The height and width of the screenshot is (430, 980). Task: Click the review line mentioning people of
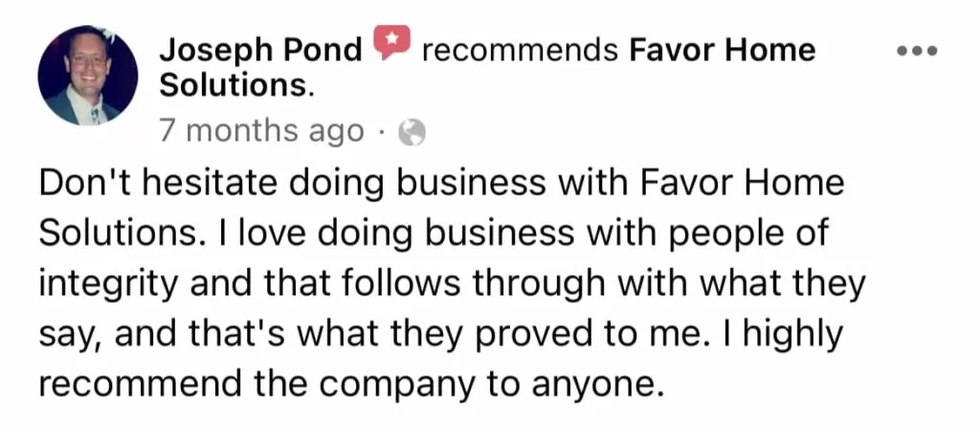pos(434,235)
